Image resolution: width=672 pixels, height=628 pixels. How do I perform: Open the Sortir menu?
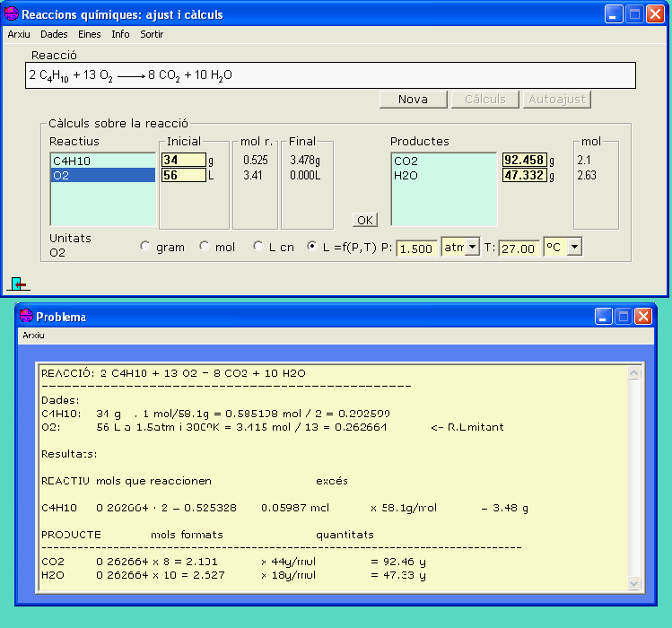click(x=152, y=34)
